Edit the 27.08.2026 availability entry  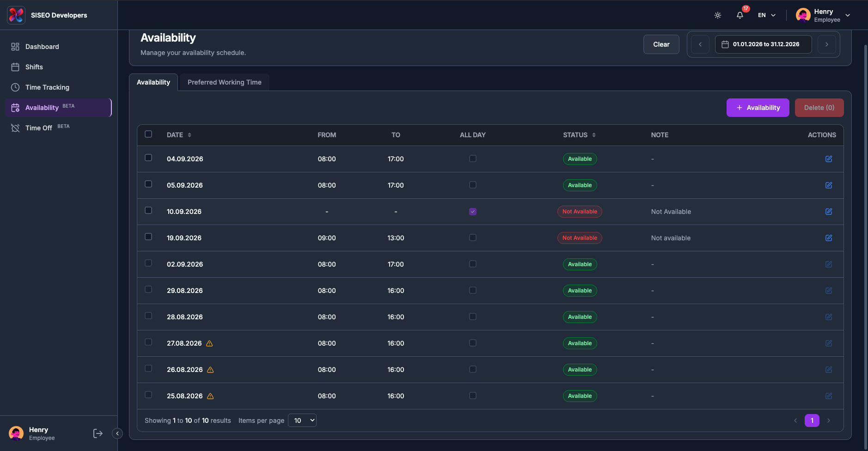click(x=829, y=343)
